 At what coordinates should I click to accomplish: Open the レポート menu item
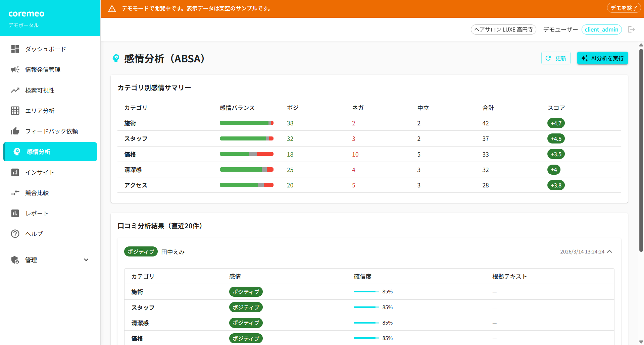50,213
